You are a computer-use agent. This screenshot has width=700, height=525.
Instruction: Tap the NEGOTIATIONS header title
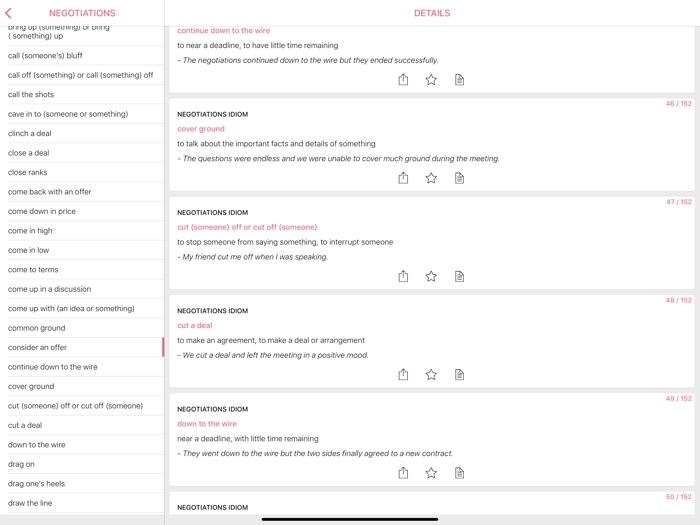pyautogui.click(x=82, y=13)
